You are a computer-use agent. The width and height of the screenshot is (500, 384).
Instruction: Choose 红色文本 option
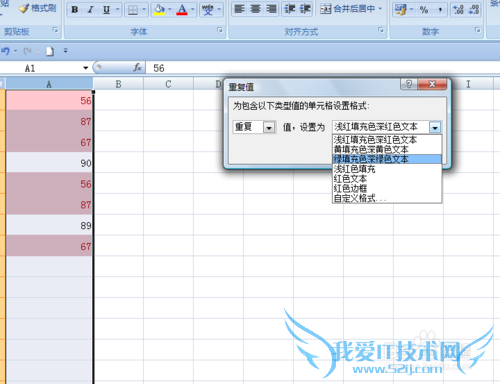[387, 179]
